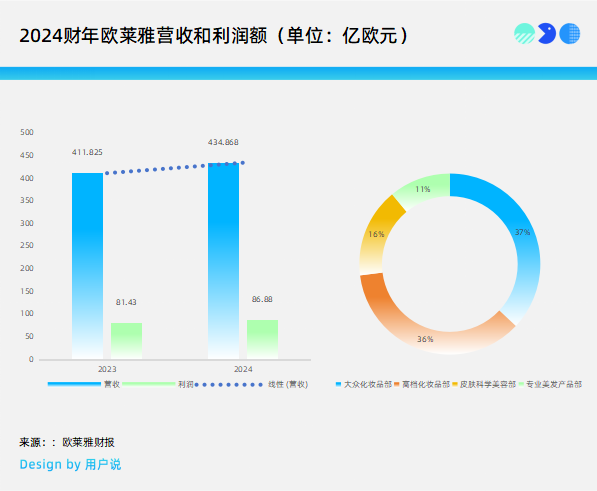Click the 2023 x-axis label
The width and height of the screenshot is (597, 491).
click(107, 369)
